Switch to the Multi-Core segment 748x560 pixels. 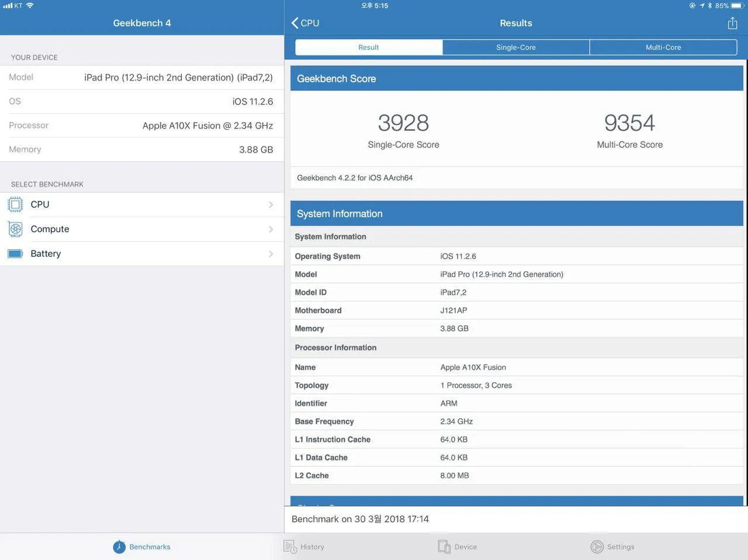tap(663, 47)
